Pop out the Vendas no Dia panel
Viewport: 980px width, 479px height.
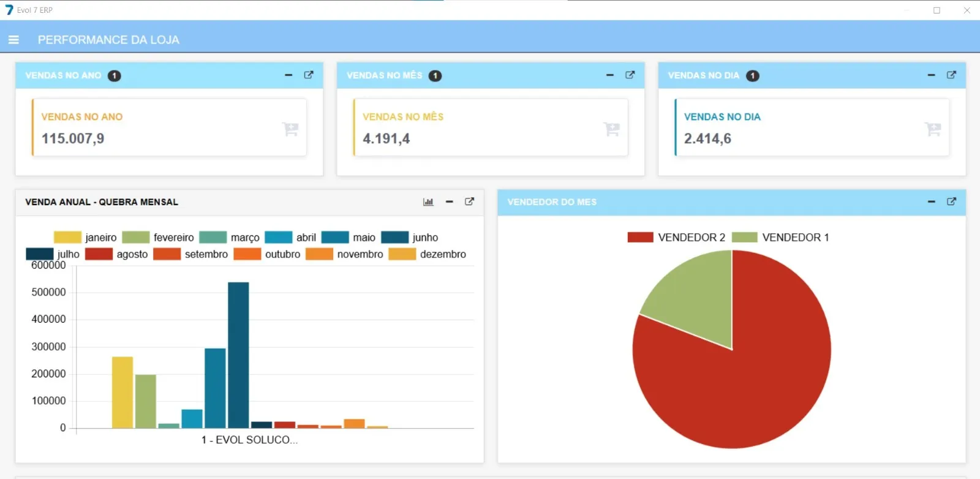951,75
